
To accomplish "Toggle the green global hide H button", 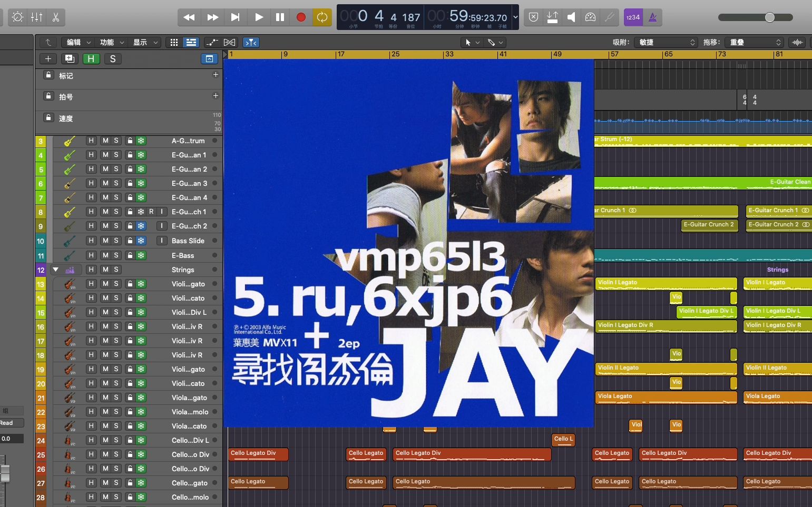I will [x=91, y=58].
